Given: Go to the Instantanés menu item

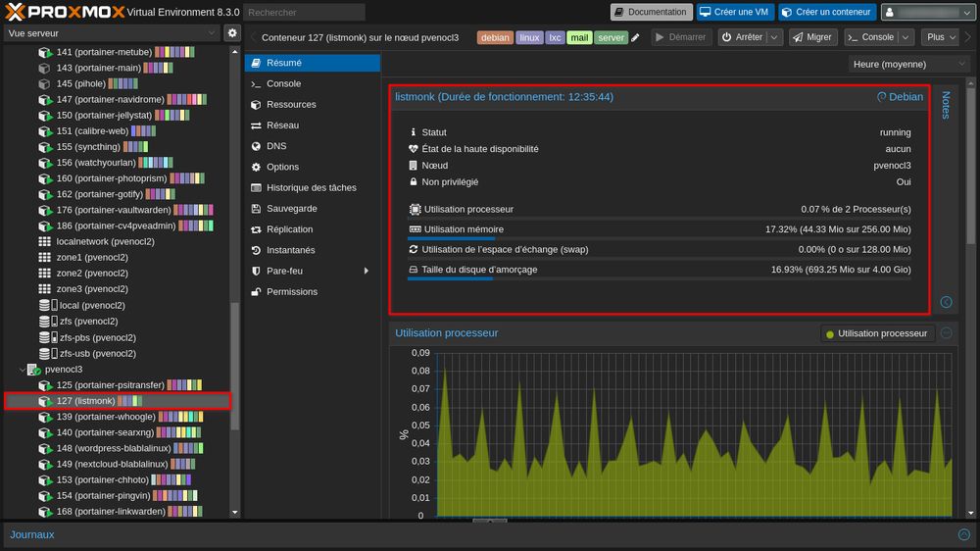Looking at the screenshot, I should [290, 250].
